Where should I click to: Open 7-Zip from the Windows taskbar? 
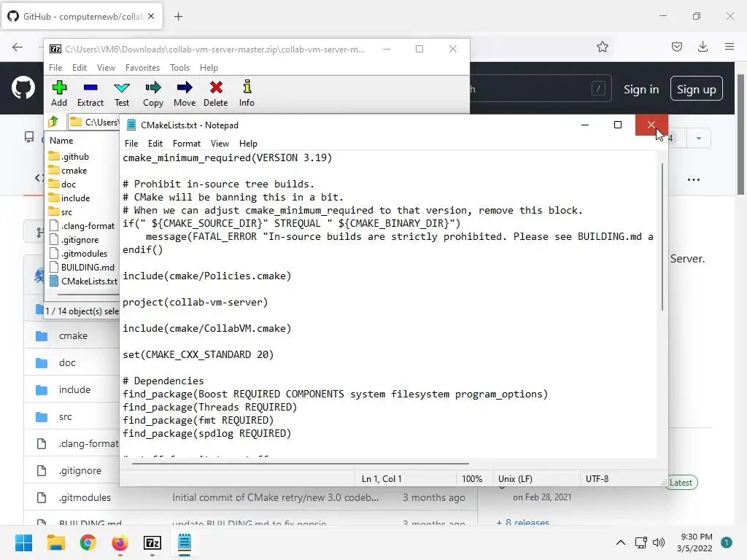[152, 542]
